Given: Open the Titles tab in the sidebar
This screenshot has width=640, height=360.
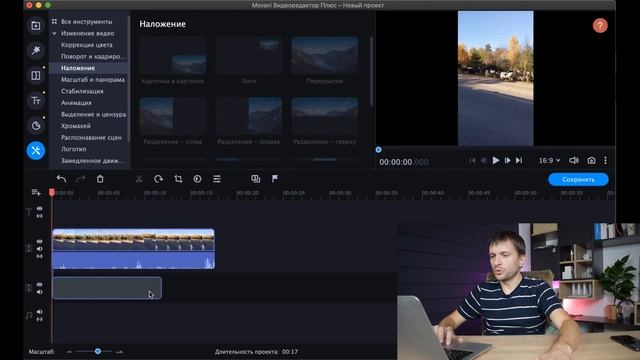Looking at the screenshot, I should coord(36,100).
